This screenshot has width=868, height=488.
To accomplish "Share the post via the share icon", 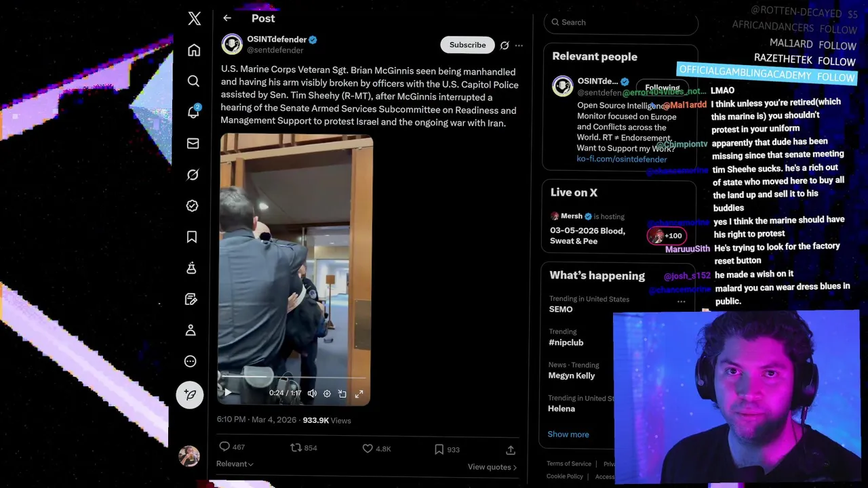I will [x=511, y=450].
